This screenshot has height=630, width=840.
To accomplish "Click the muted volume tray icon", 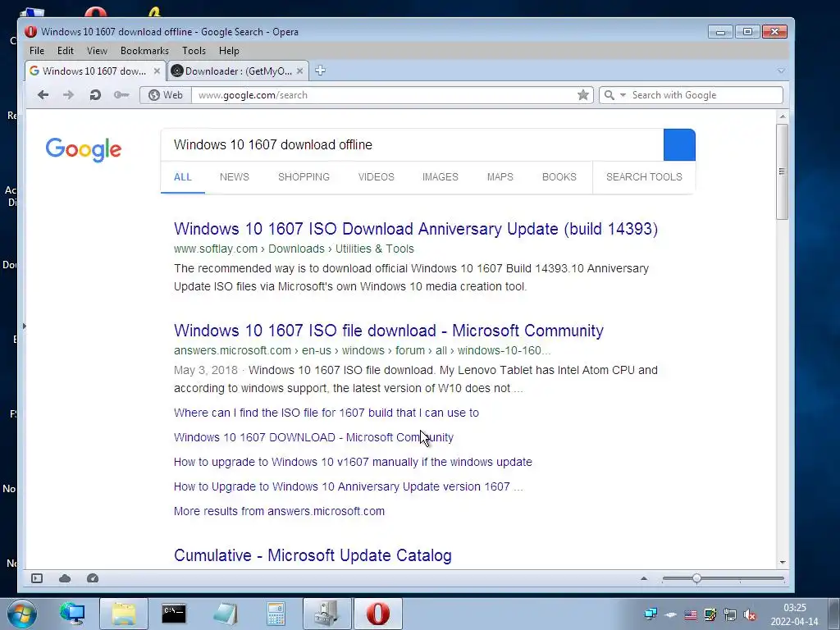I will point(750,615).
